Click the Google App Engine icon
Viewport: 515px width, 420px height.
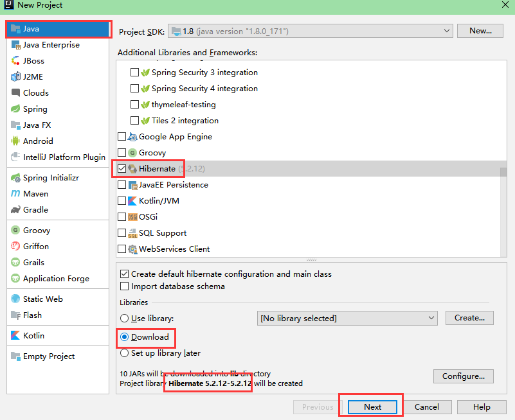point(132,137)
